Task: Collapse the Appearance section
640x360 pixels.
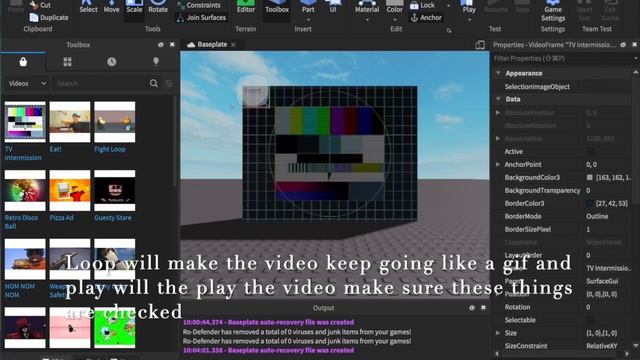Action: 498,73
